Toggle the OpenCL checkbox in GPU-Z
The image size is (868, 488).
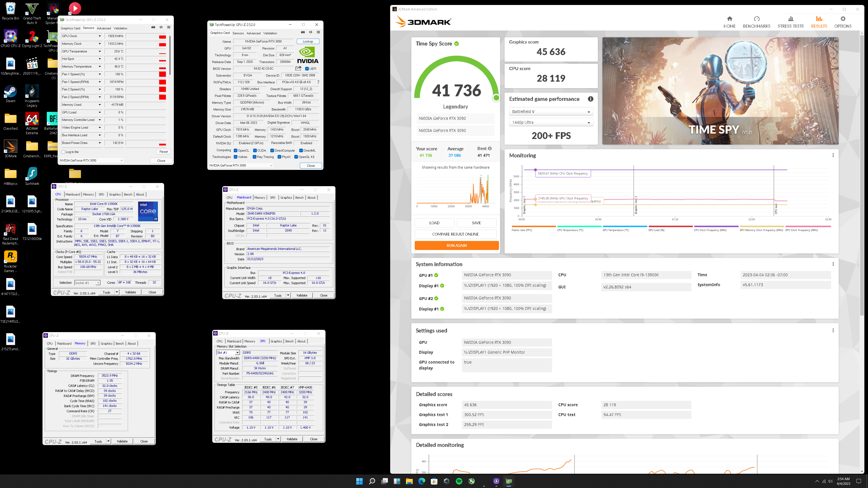236,150
